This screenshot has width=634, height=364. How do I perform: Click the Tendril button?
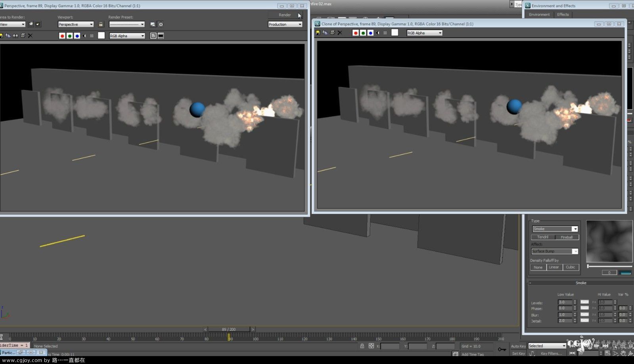pyautogui.click(x=543, y=237)
